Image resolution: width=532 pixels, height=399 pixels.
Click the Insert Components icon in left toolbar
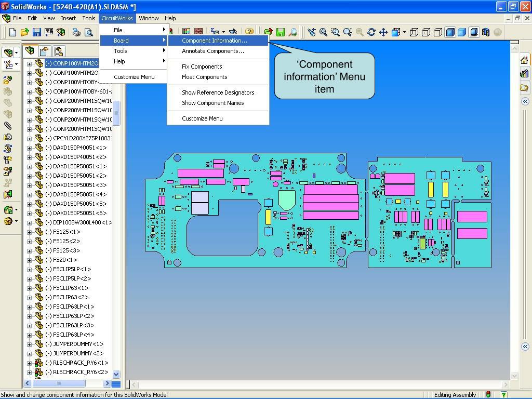[x=8, y=80]
